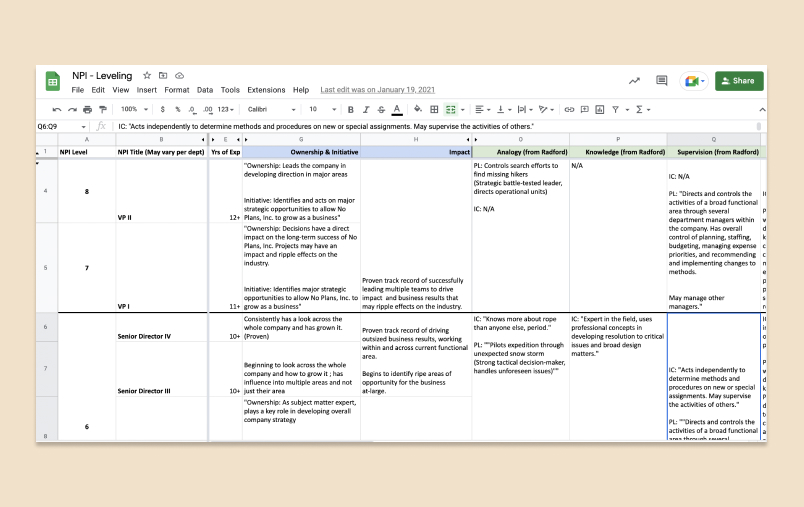Image resolution: width=804 pixels, height=507 pixels.
Task: Toggle merge cells
Action: (450, 109)
